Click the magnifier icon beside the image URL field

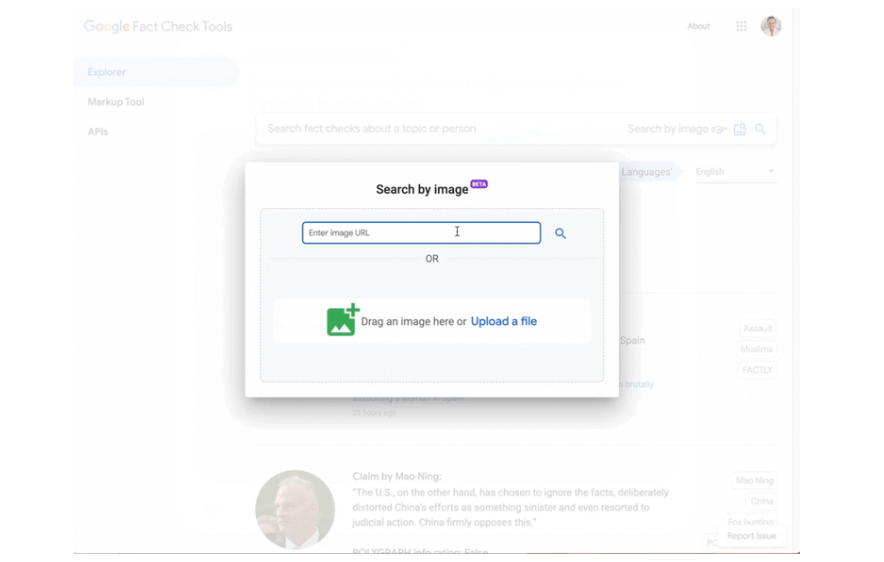(x=560, y=233)
